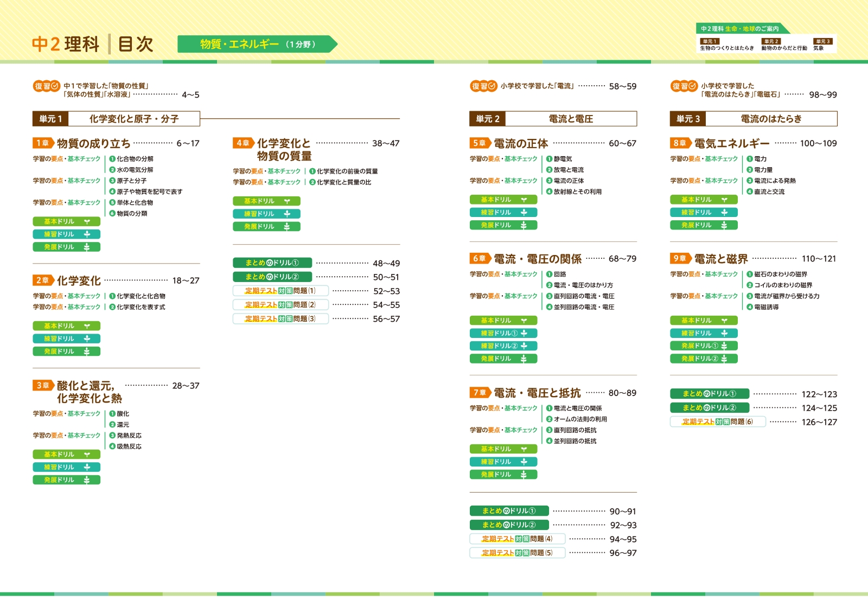Open まとめのドリル① on pages 48〜49

click(x=272, y=263)
